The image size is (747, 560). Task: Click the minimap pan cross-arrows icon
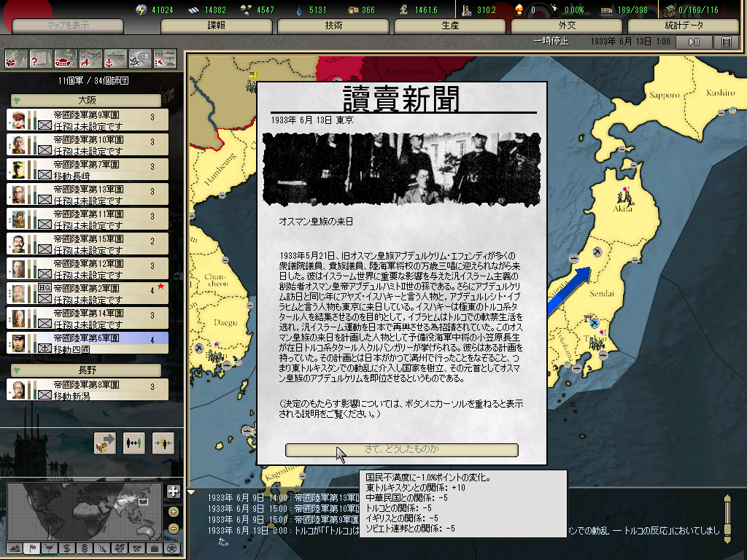tap(174, 491)
